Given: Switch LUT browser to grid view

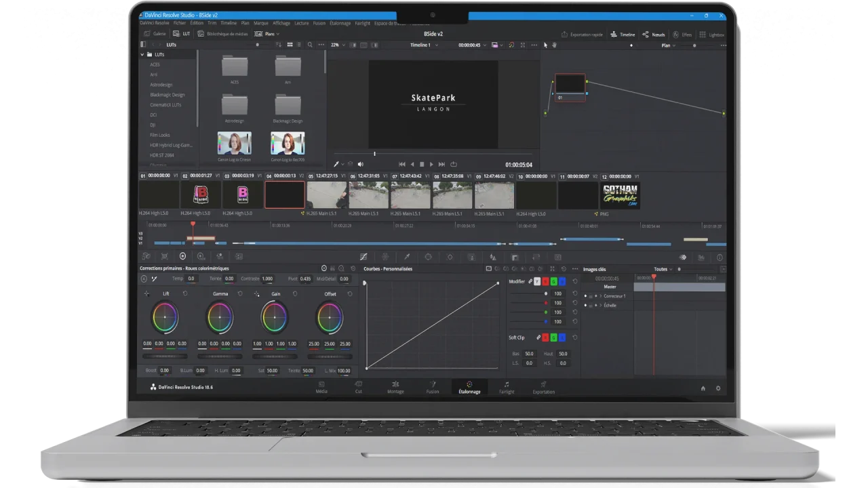Looking at the screenshot, I should coord(290,45).
